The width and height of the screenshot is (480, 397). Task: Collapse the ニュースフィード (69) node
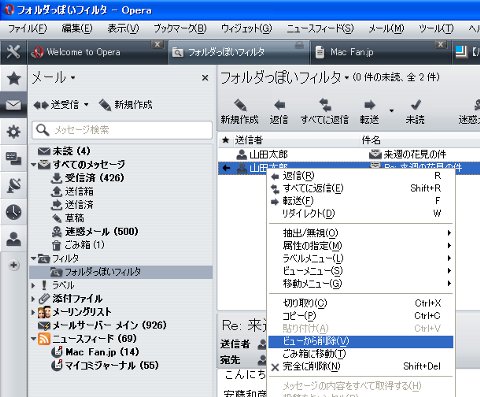click(33, 339)
